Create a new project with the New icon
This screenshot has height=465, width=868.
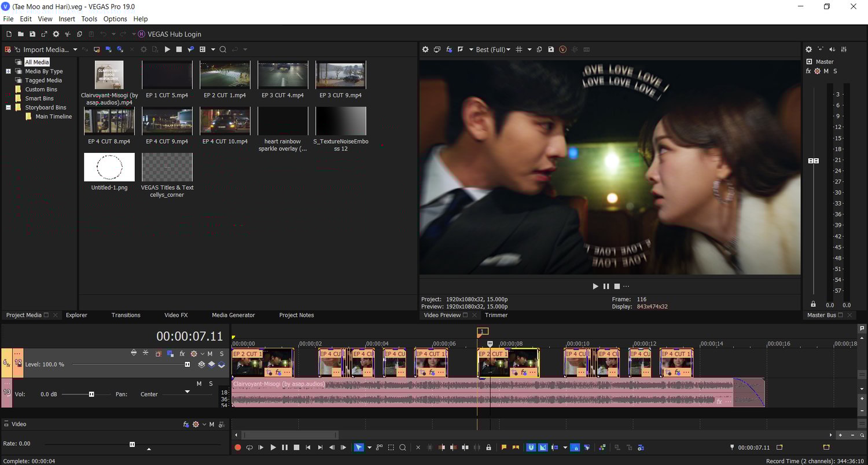pyautogui.click(x=9, y=34)
